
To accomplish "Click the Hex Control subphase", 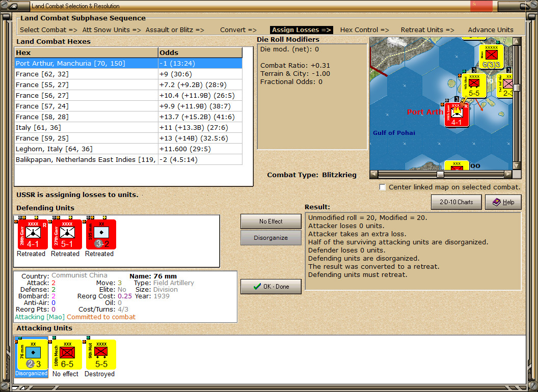I will tap(364, 30).
